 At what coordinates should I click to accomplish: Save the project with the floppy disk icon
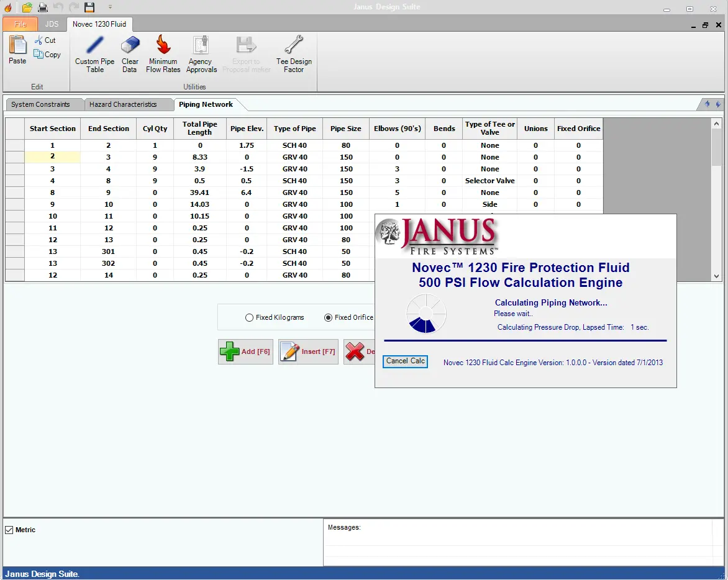pos(89,7)
